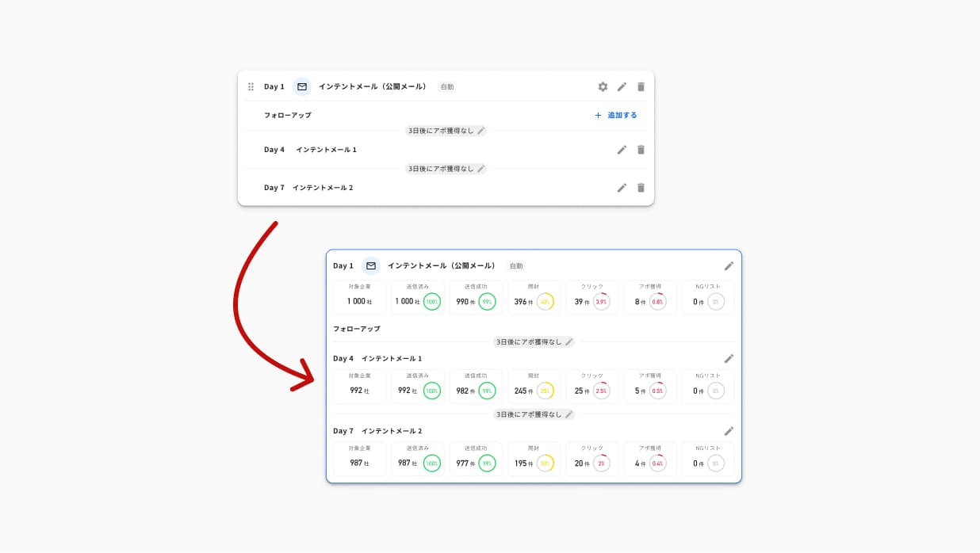Click Day 1 NGリスト 0% ring

point(716,302)
